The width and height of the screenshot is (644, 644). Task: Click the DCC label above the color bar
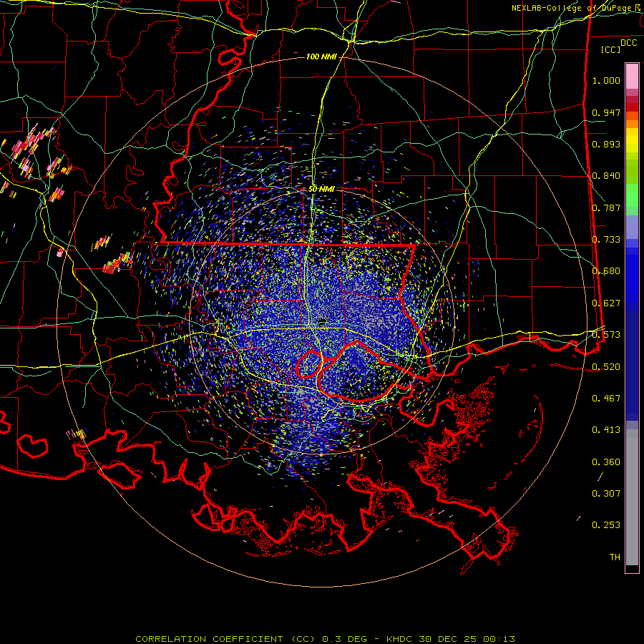tap(628, 43)
